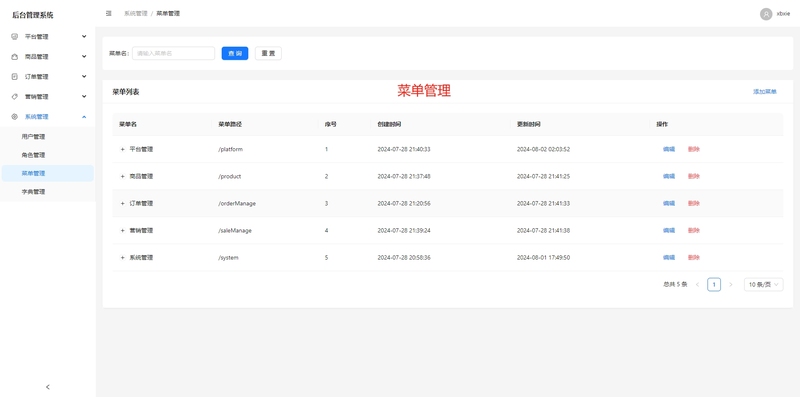Go to the next page arrow

coord(731,285)
